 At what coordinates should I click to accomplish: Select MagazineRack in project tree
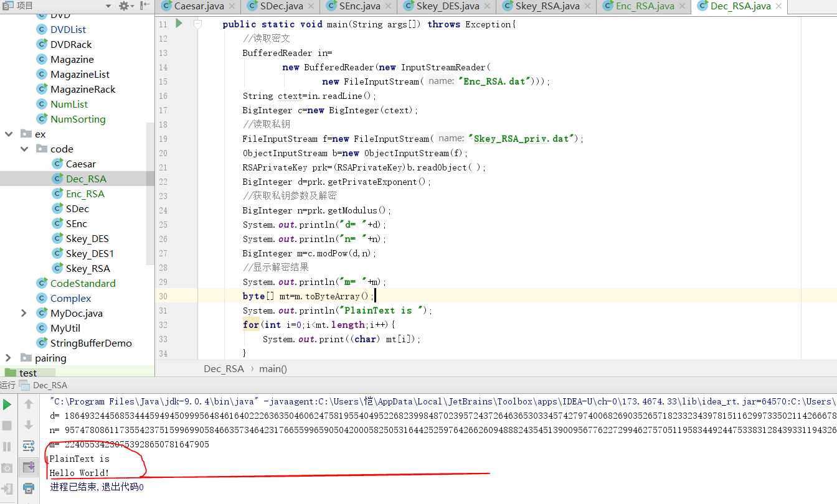[83, 89]
